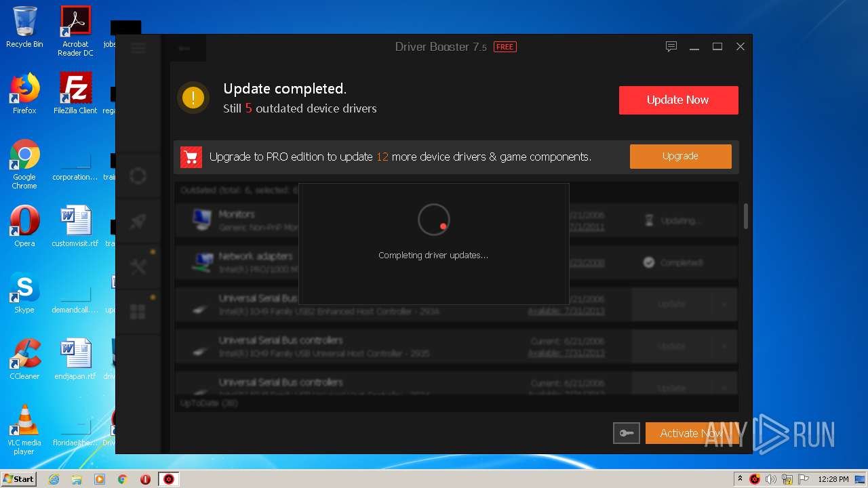Screen dimensions: 868x488
Task: Click Internet Explorer taskbar icon
Action: (54, 479)
